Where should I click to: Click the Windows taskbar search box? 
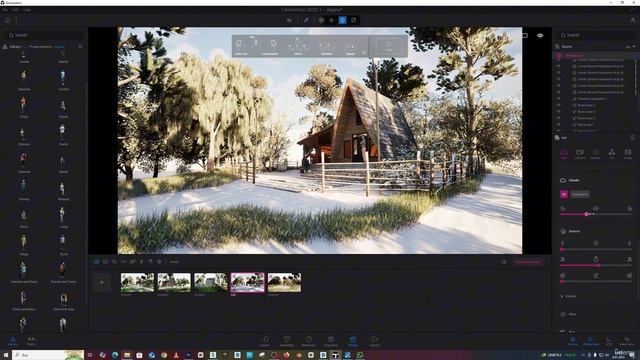point(48,355)
